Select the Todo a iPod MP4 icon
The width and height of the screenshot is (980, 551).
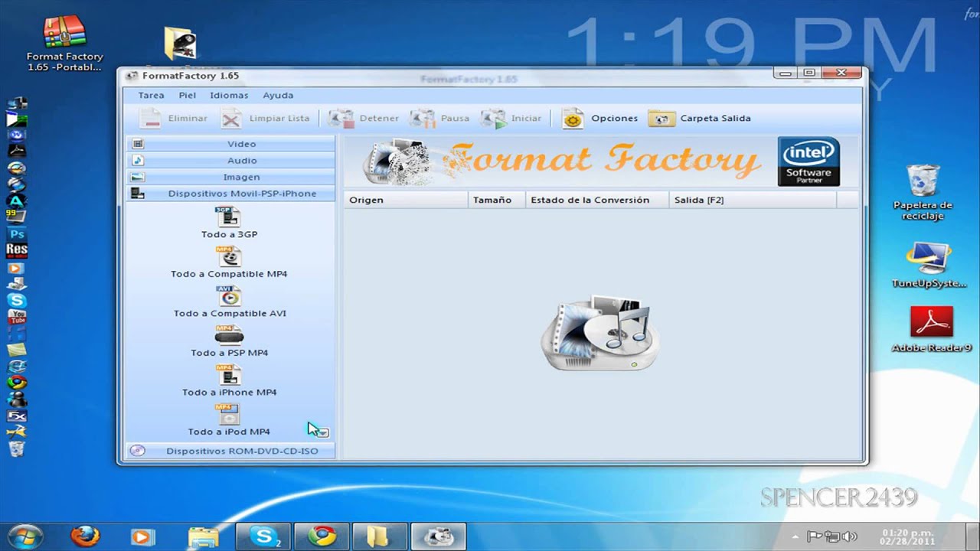[x=228, y=415]
